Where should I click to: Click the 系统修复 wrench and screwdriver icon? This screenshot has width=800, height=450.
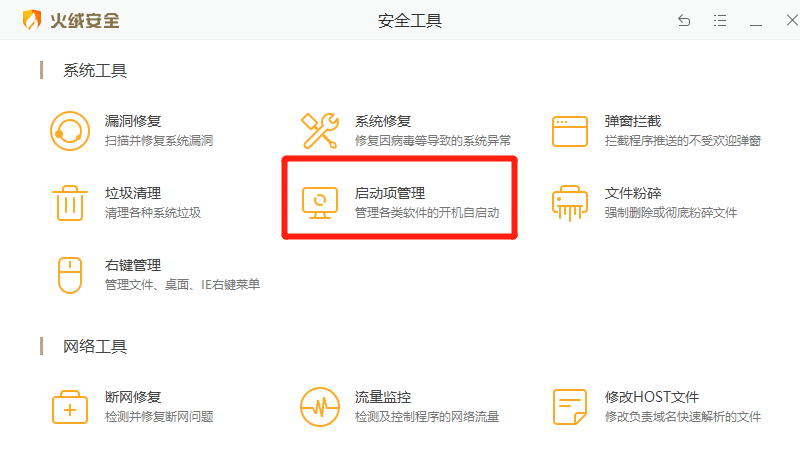(320, 131)
